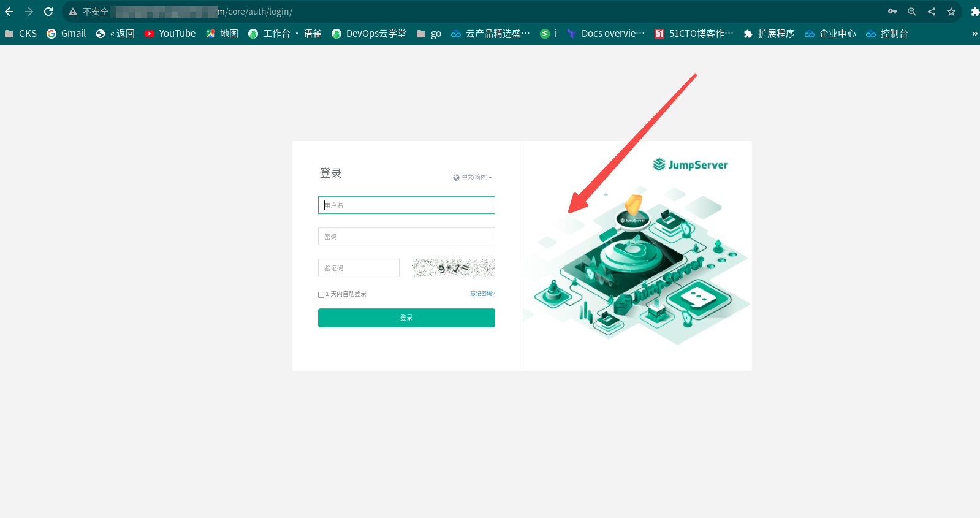Open the go bookmark folder

(x=429, y=34)
